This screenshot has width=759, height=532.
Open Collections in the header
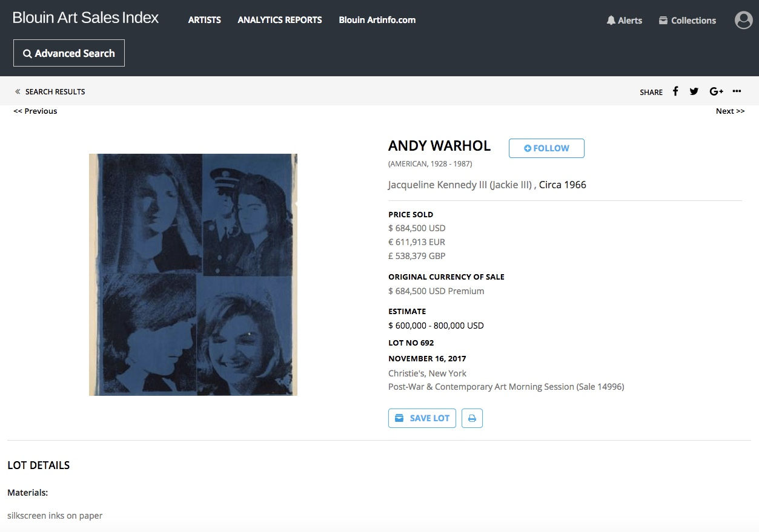pos(687,21)
